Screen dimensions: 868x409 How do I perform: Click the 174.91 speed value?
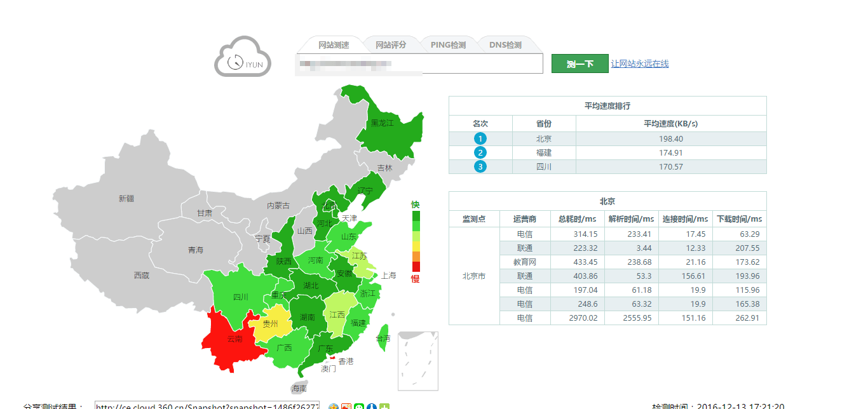pyautogui.click(x=671, y=152)
